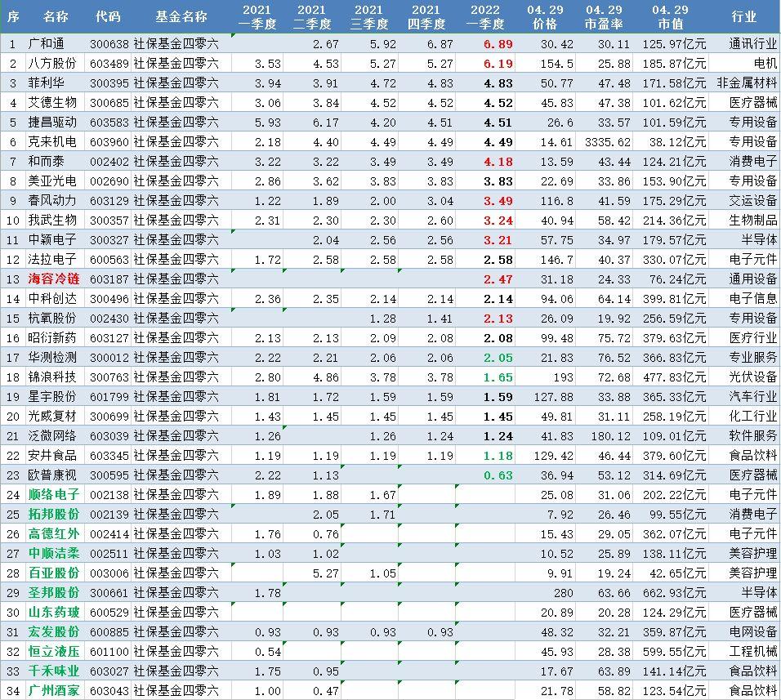Click the green value 2.05
This screenshot has height=700, width=781.
pyautogui.click(x=498, y=358)
